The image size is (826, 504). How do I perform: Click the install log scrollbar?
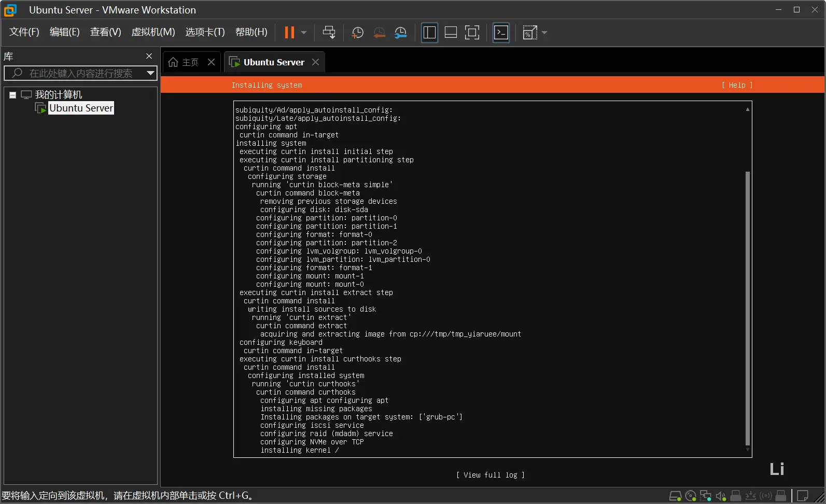click(747, 308)
